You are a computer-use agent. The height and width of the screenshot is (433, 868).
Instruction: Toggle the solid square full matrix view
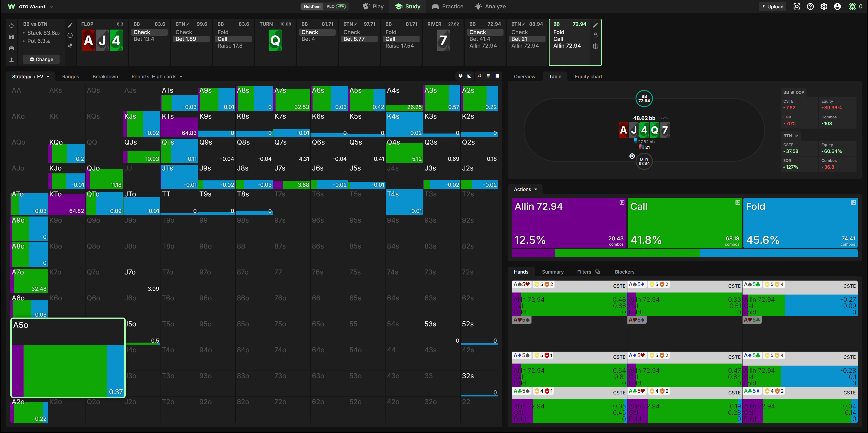point(497,76)
